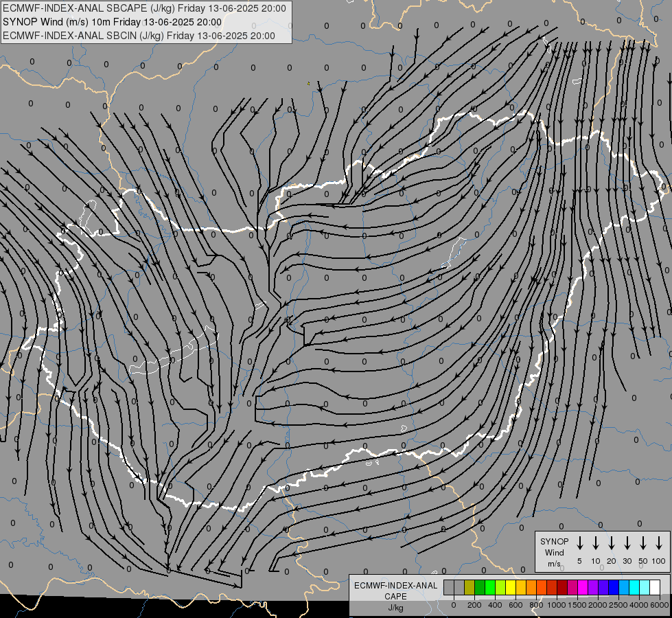Image resolution: width=672 pixels, height=618 pixels.
Task: Pick the amber CAPE swatch after 600
Action: point(521,587)
